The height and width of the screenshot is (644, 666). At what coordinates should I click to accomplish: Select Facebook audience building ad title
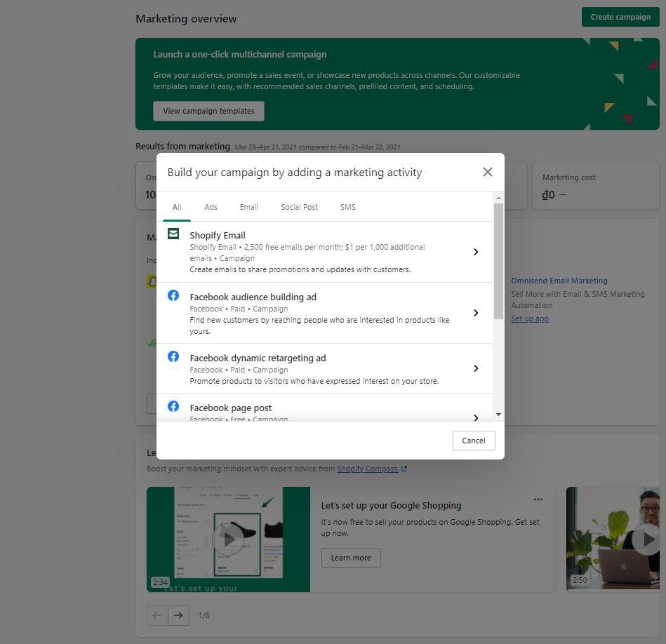click(x=253, y=297)
